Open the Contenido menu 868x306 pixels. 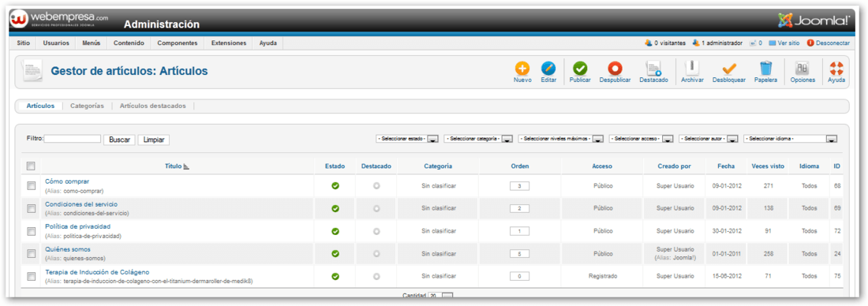[129, 43]
